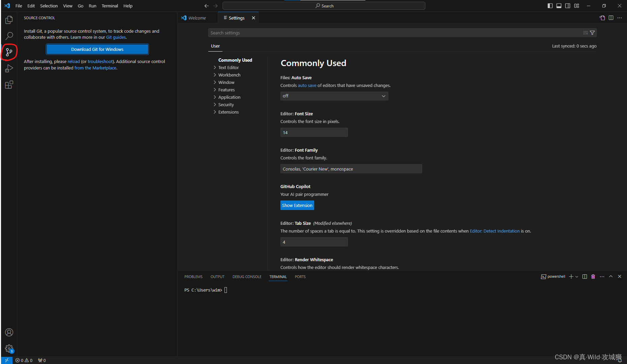627x364 pixels.
Task: Select Commonly Used in settings tree
Action: (x=235, y=60)
